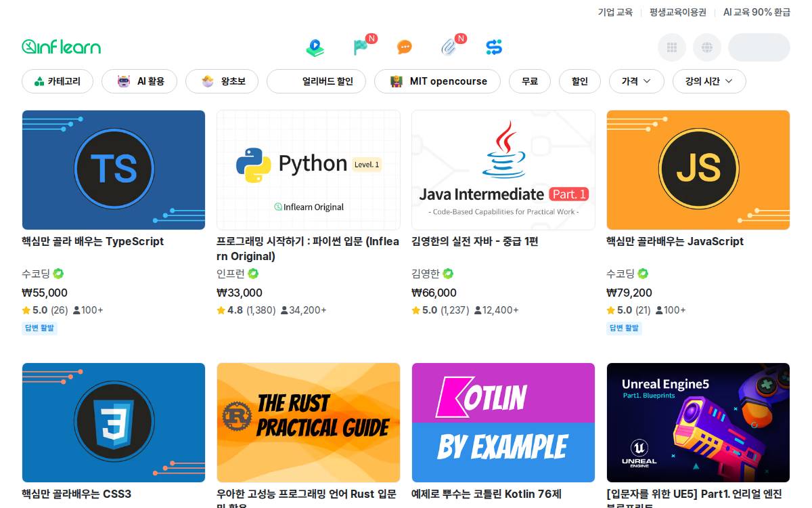This screenshot has width=812, height=508.
Task: Open the TypeScript course thumbnail
Action: (x=114, y=170)
